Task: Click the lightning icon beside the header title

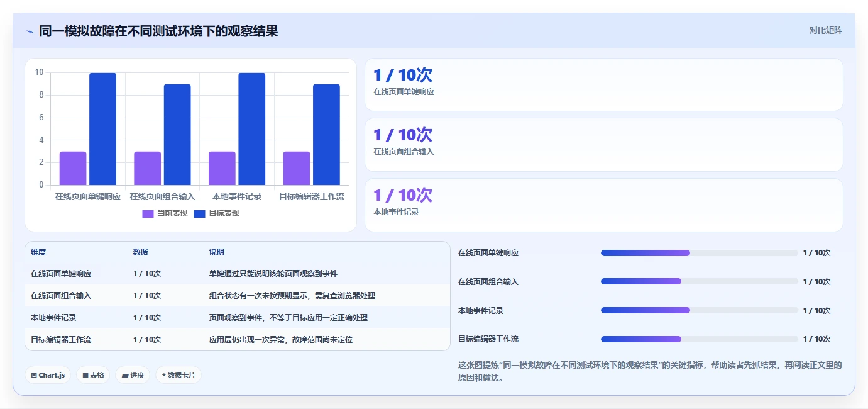Action: tap(30, 31)
